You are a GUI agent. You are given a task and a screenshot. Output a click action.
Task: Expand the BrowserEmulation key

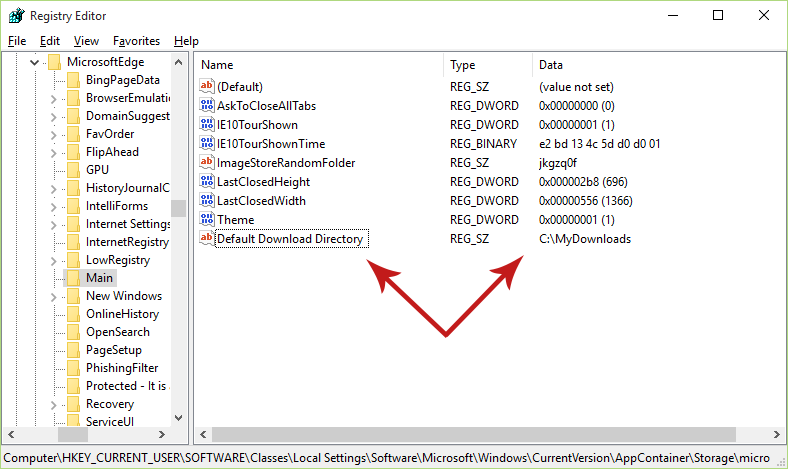(53, 99)
